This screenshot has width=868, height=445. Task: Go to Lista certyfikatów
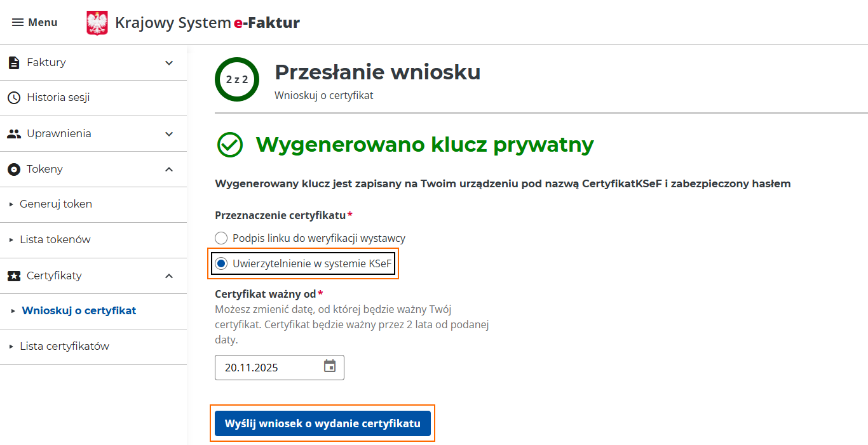tap(64, 347)
